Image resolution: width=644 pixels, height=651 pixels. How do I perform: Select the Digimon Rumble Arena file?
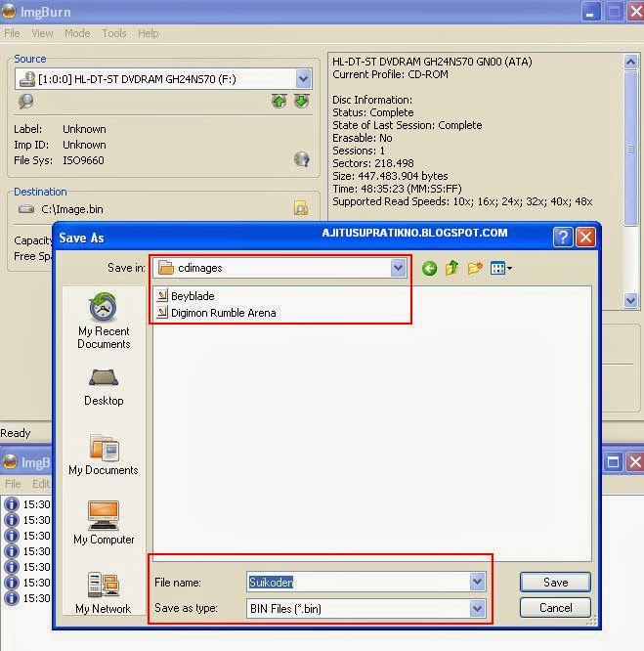click(216, 313)
